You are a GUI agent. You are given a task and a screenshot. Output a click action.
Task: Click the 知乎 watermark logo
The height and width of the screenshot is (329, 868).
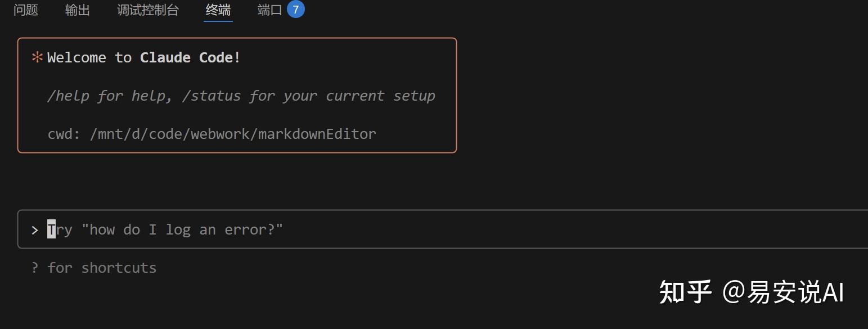[x=685, y=292]
